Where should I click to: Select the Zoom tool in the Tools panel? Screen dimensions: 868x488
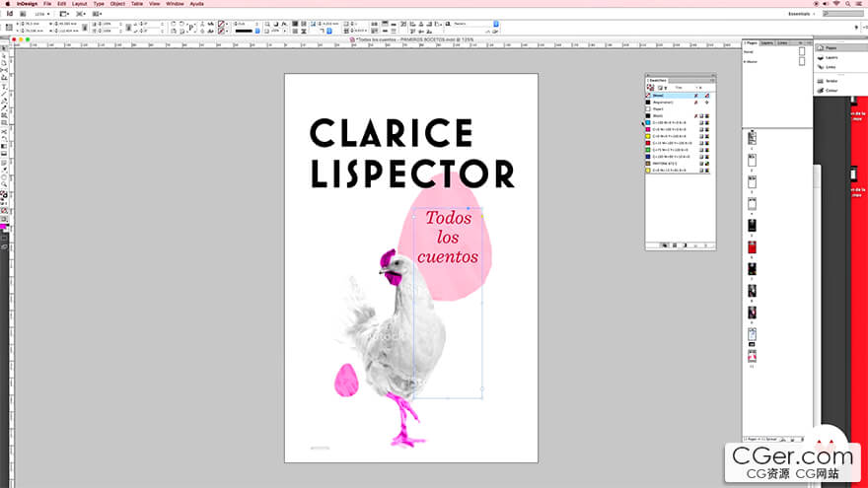4,183
